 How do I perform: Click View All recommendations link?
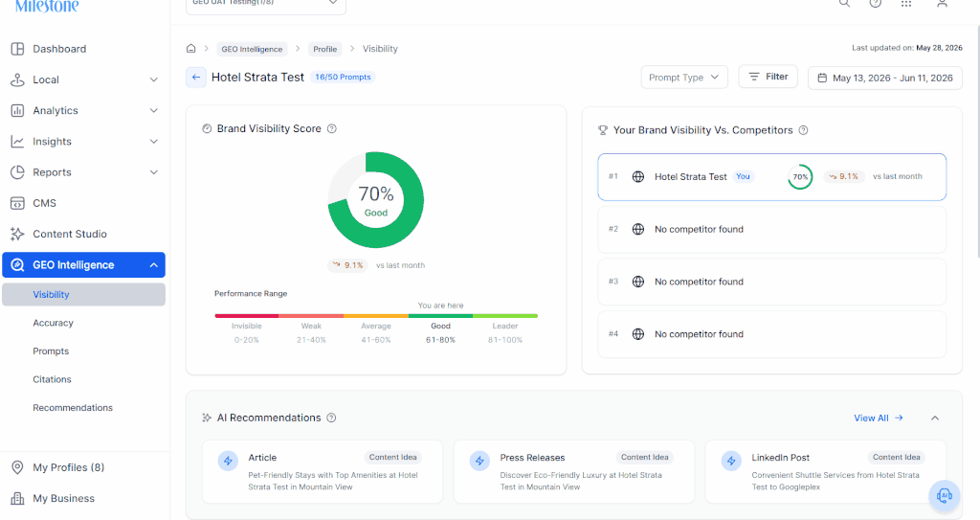[x=879, y=418]
